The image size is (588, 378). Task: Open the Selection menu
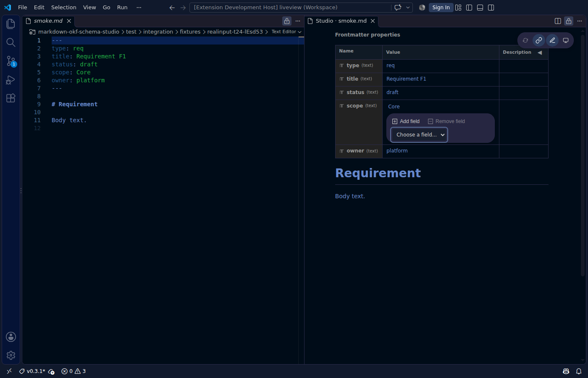tap(64, 8)
